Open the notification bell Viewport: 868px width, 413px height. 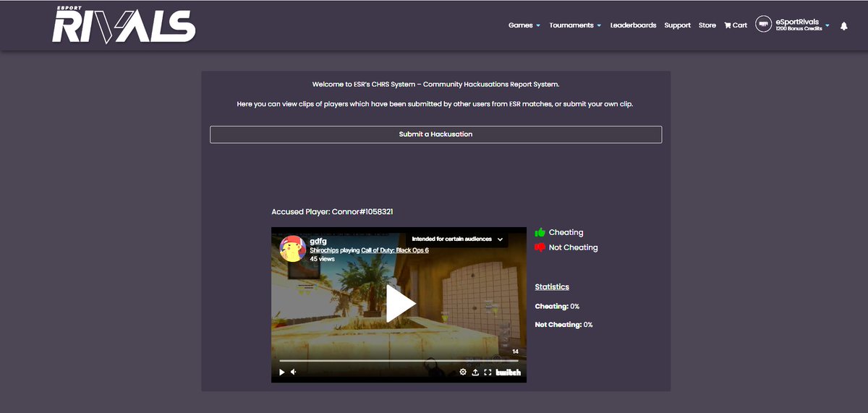(x=843, y=25)
